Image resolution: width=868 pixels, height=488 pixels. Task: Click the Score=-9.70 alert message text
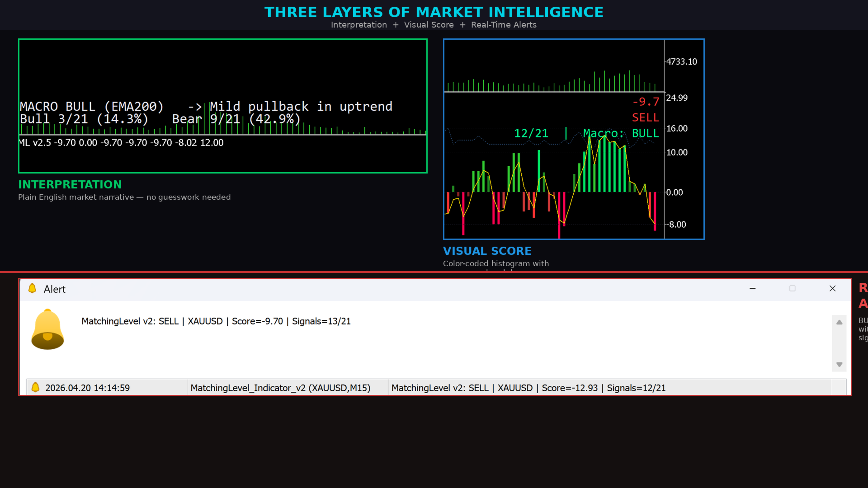coord(216,321)
